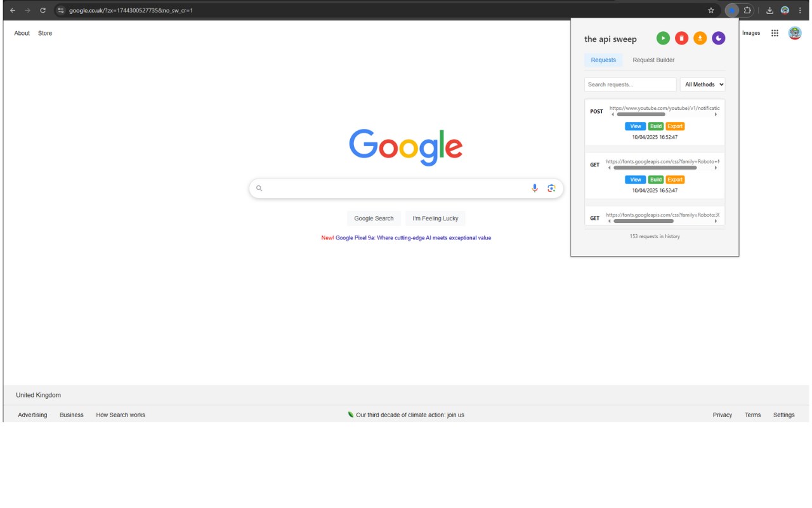Open the browser downloads icon

(769, 10)
